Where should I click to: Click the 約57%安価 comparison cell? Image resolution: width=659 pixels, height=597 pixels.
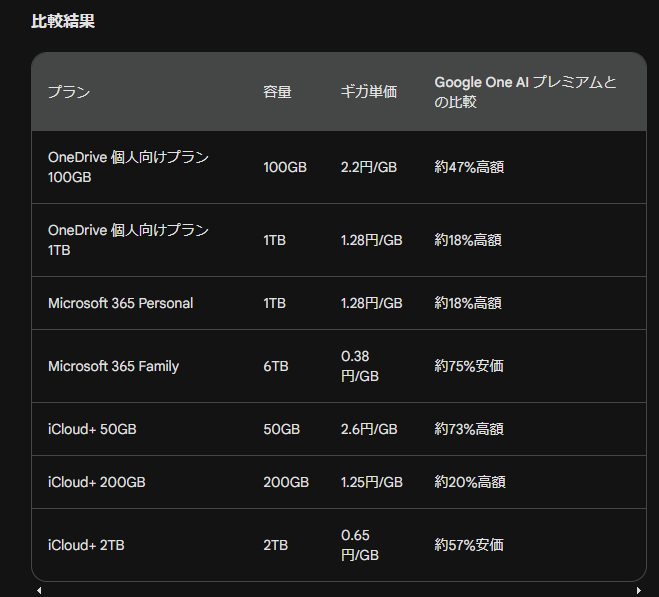pos(469,545)
